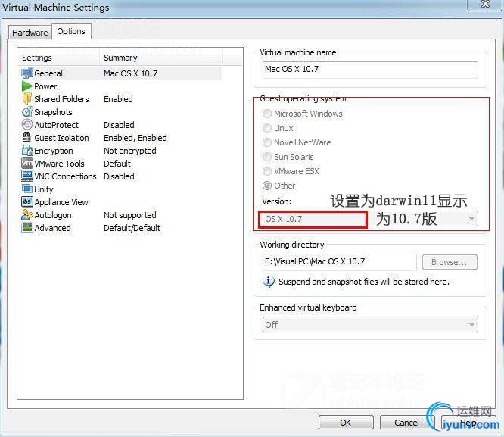The image size is (504, 437).
Task: Select the Shared Folders row label
Action: click(61, 99)
